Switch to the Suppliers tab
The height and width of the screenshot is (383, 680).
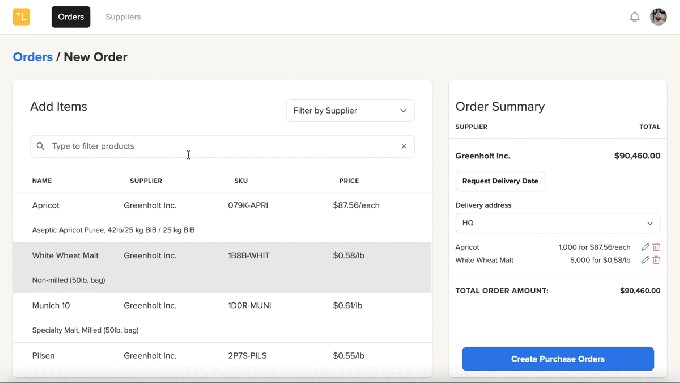click(x=123, y=17)
